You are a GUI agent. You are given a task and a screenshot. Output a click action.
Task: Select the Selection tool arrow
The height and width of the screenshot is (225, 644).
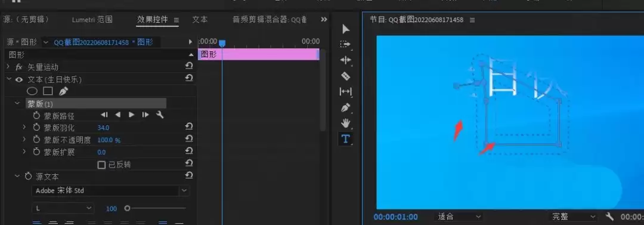click(346, 29)
